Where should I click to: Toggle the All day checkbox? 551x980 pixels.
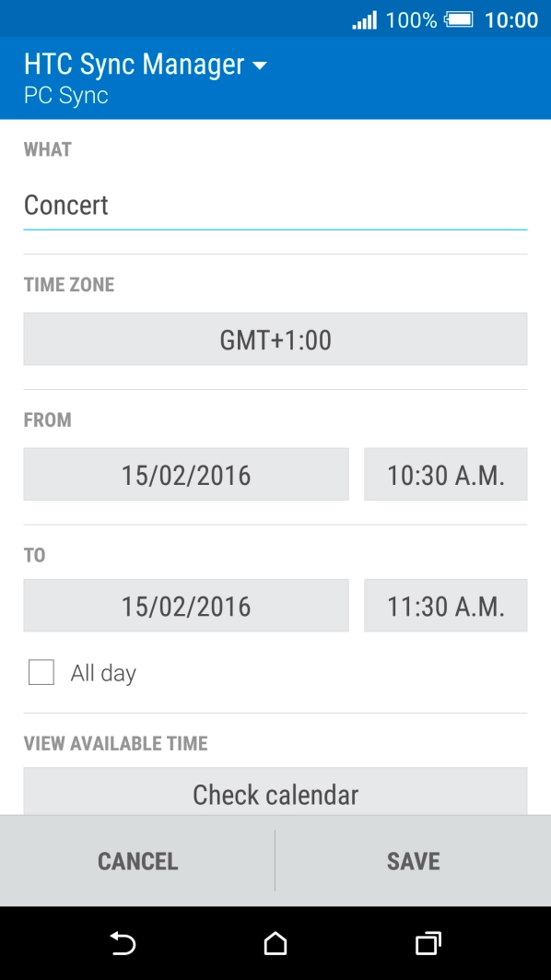click(x=41, y=672)
